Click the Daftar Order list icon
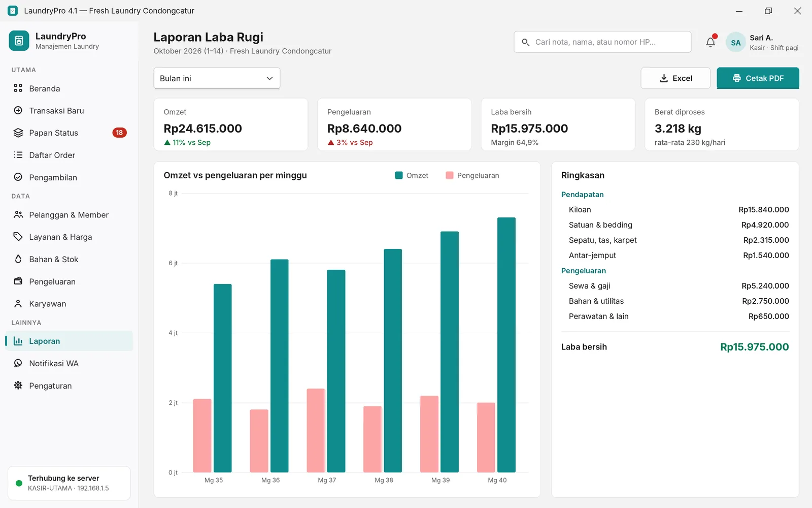The image size is (812, 508). point(18,155)
